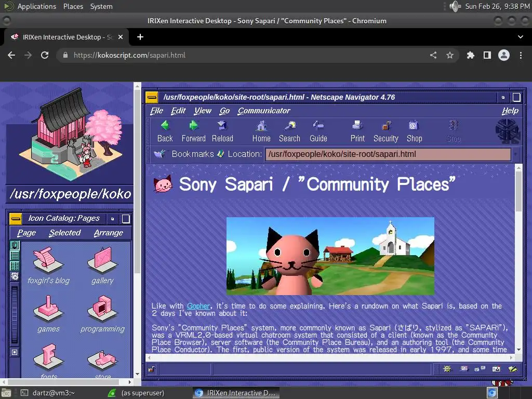Open the programming computer icon
532x399 pixels.
(102, 308)
